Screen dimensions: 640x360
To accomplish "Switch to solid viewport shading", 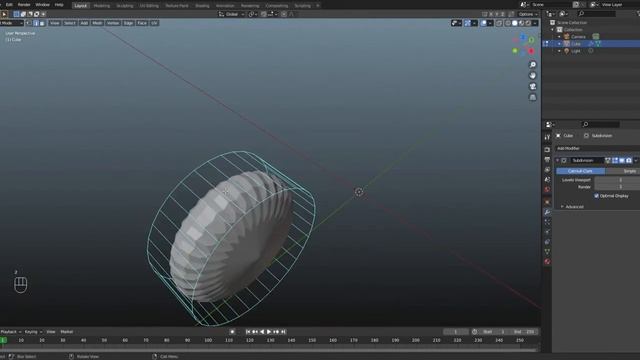I will (x=515, y=23).
